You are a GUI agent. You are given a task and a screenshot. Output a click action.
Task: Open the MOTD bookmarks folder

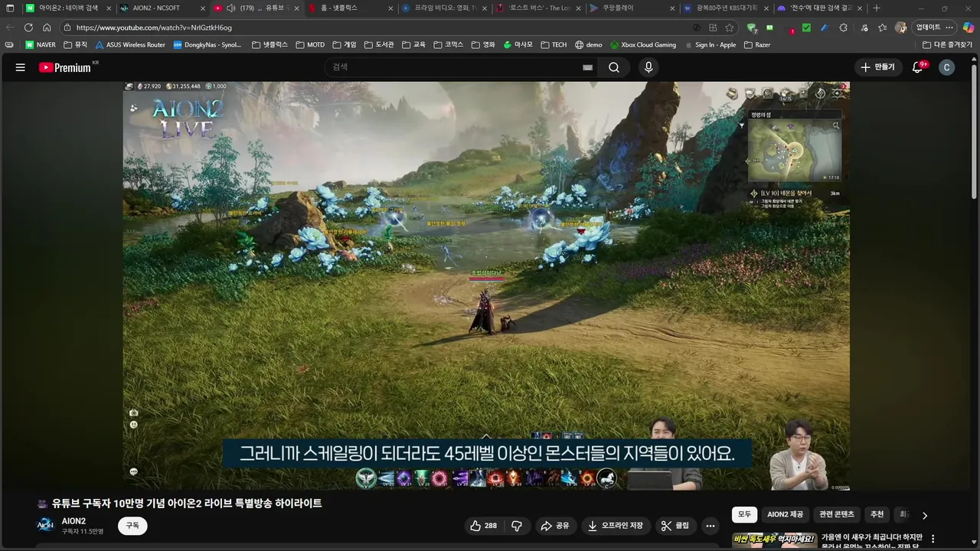point(310,44)
